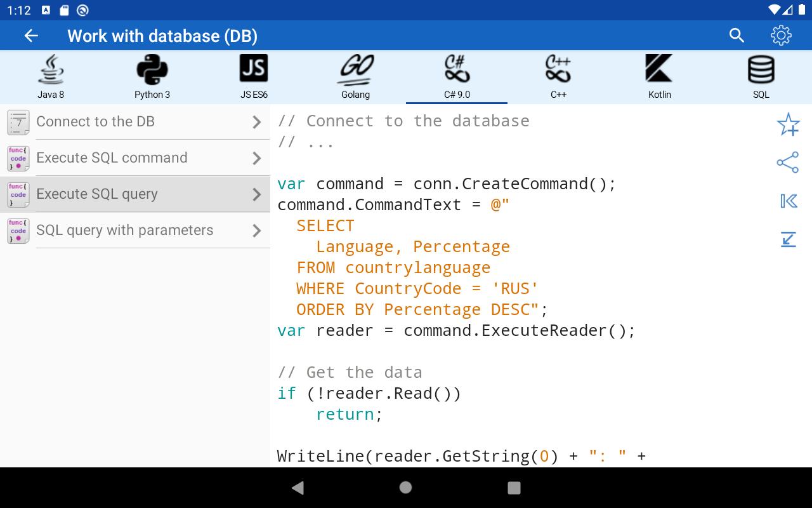The height and width of the screenshot is (508, 812).
Task: Click the 'command.CommandText = @"' line
Action: (393, 204)
